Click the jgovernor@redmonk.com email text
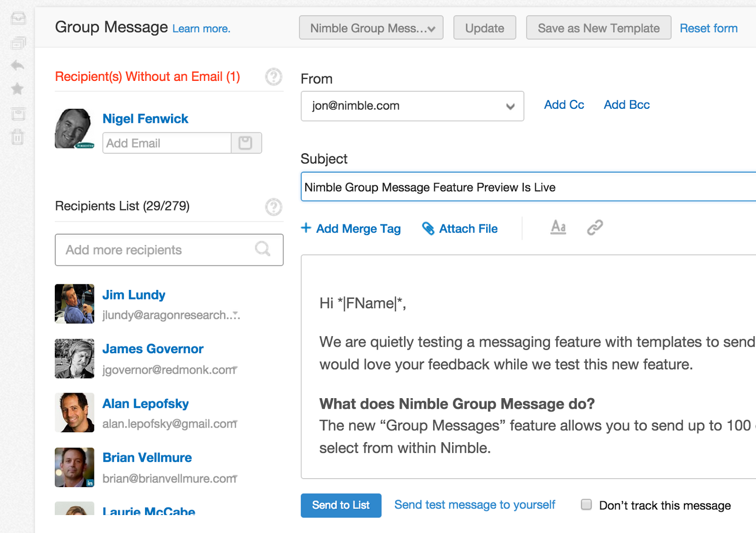 tap(170, 370)
